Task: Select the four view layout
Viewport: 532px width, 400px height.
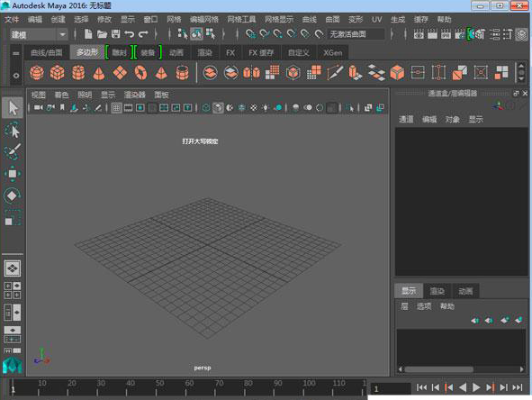Action: click(x=13, y=291)
